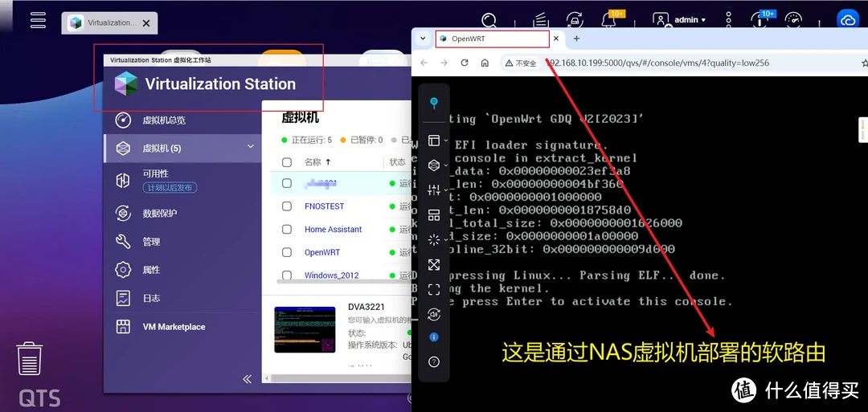
Task: Check the Home Assistant row checkbox
Action: pyautogui.click(x=287, y=229)
